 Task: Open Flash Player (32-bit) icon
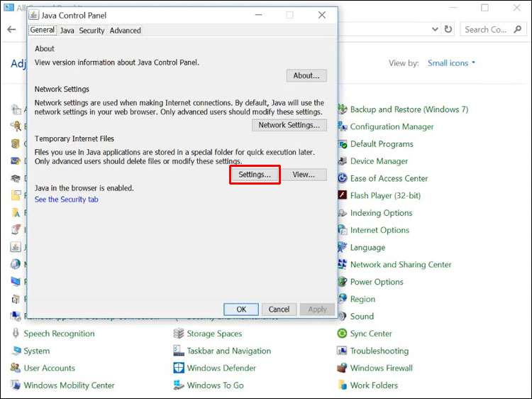click(343, 195)
